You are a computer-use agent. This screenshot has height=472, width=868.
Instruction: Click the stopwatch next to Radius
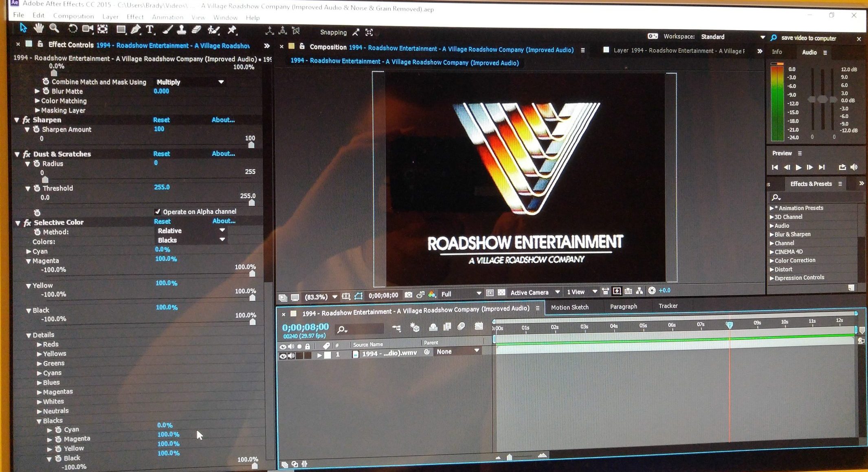click(x=37, y=163)
